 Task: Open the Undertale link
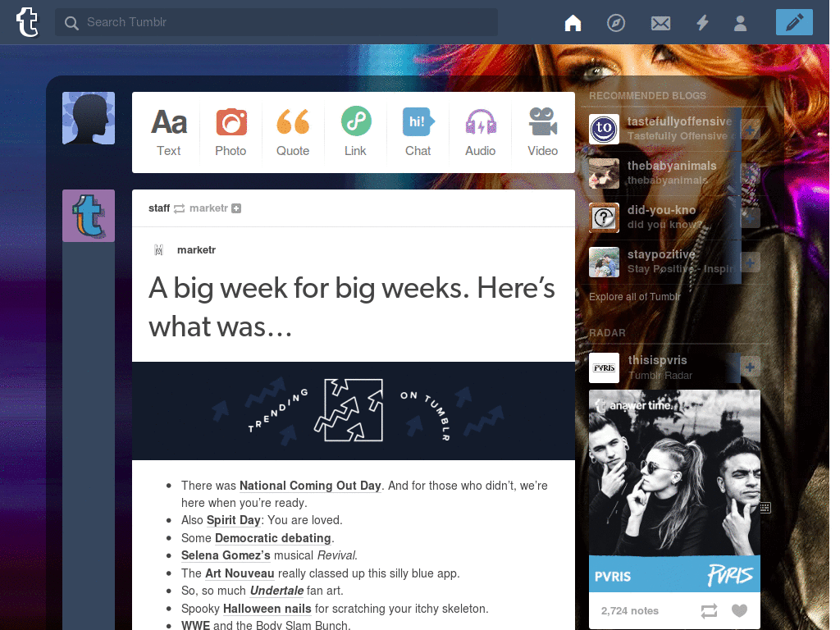point(277,591)
